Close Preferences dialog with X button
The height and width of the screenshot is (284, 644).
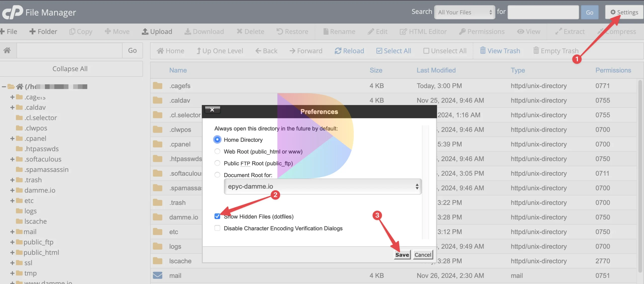(x=212, y=110)
